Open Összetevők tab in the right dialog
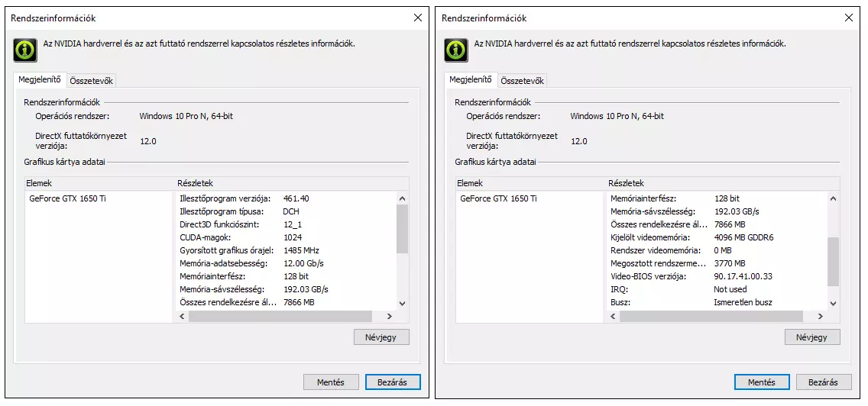Screen dimensions: 868x406 click(x=523, y=81)
